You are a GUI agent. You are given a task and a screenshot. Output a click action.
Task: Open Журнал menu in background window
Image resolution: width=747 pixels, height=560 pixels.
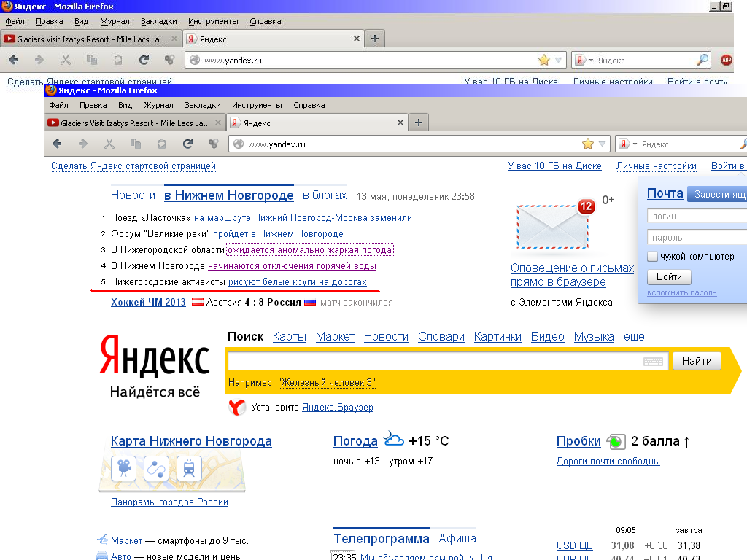pyautogui.click(x=115, y=21)
